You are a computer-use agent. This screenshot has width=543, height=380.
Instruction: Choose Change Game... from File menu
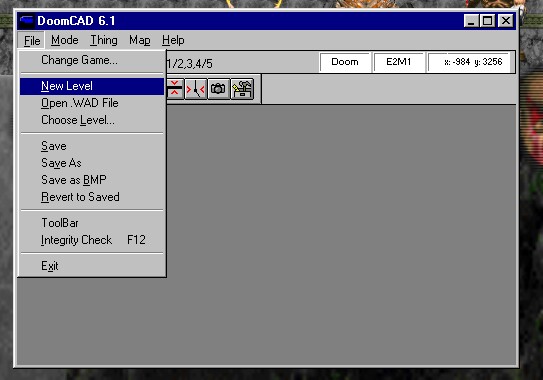pos(92,60)
